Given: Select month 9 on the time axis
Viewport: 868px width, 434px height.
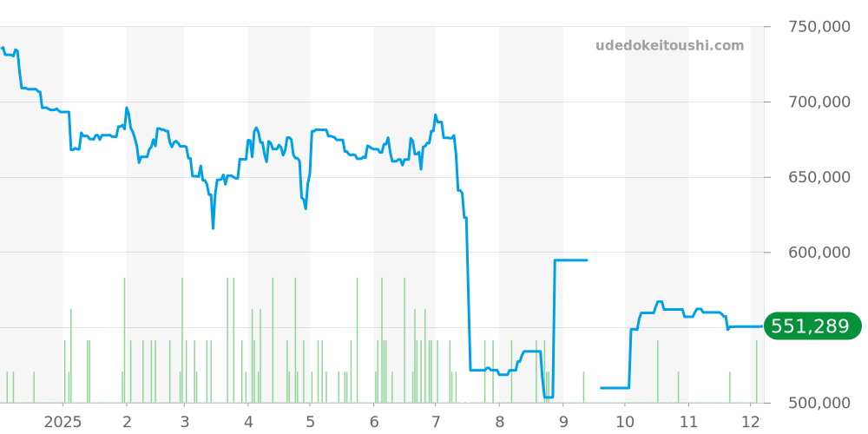Looking at the screenshot, I should pyautogui.click(x=562, y=422).
